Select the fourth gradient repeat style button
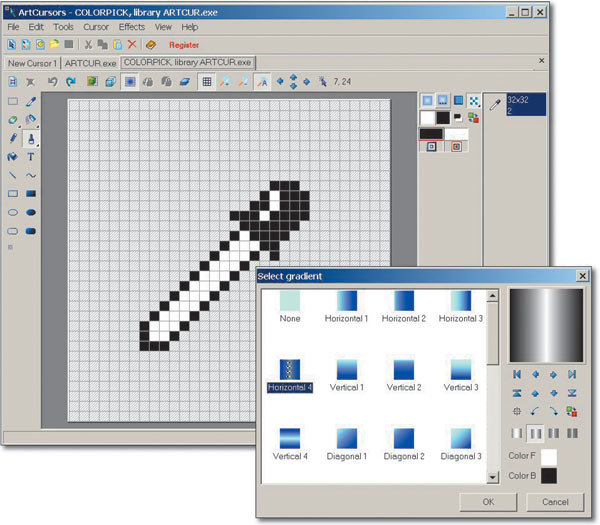 [x=572, y=434]
